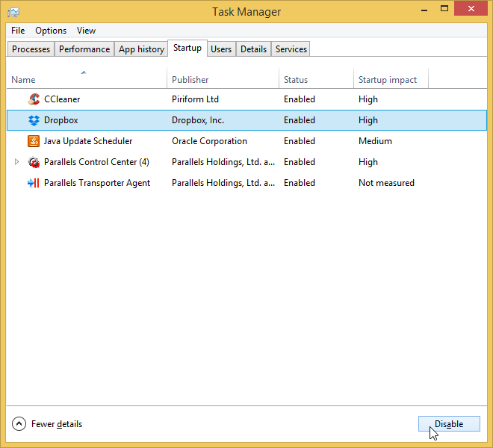The height and width of the screenshot is (448, 493).
Task: Sort by Startup impact column header
Action: [388, 80]
